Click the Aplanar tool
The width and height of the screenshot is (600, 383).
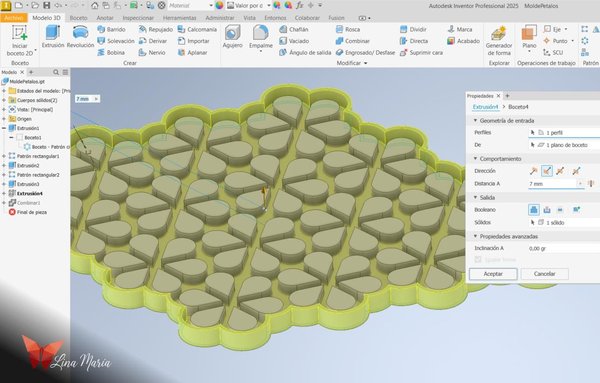pyautogui.click(x=192, y=52)
